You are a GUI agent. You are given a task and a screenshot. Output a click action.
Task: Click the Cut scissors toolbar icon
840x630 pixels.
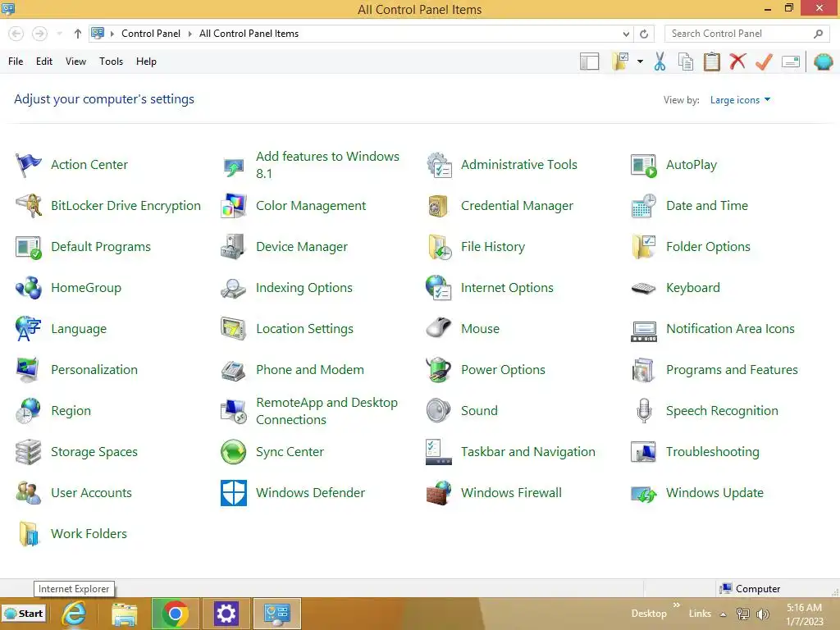click(660, 62)
